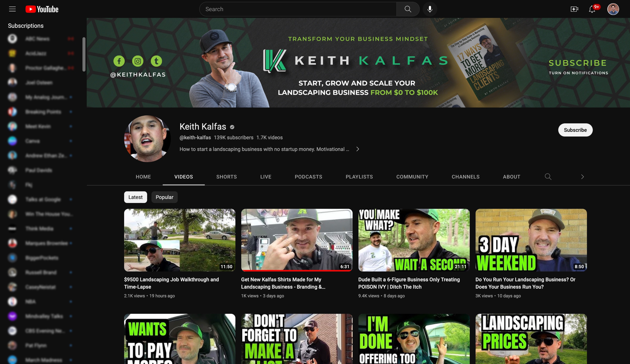Screen dimensions: 630x364
Task: Open 'Dude Built a 6-Figure Business' title
Action: point(409,283)
